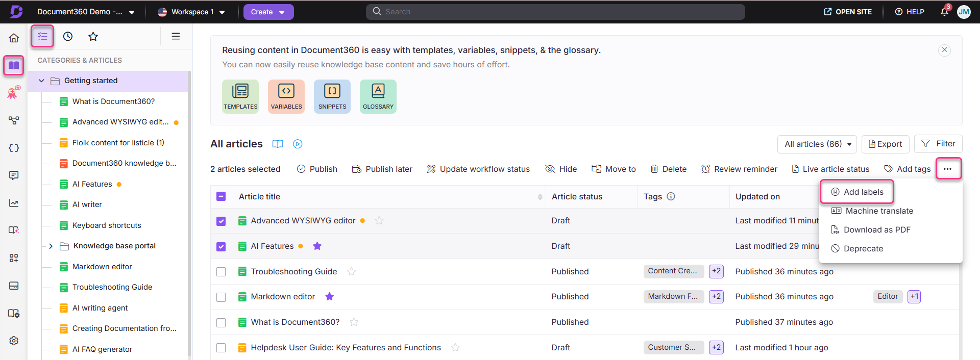Click the Delete bulk action

tap(668, 169)
